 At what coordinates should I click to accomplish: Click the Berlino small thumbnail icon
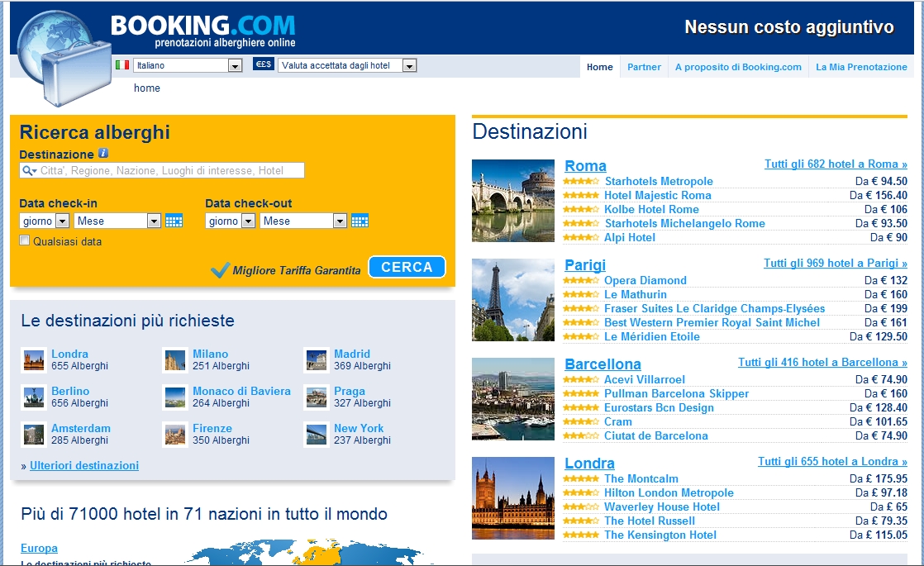pos(34,397)
